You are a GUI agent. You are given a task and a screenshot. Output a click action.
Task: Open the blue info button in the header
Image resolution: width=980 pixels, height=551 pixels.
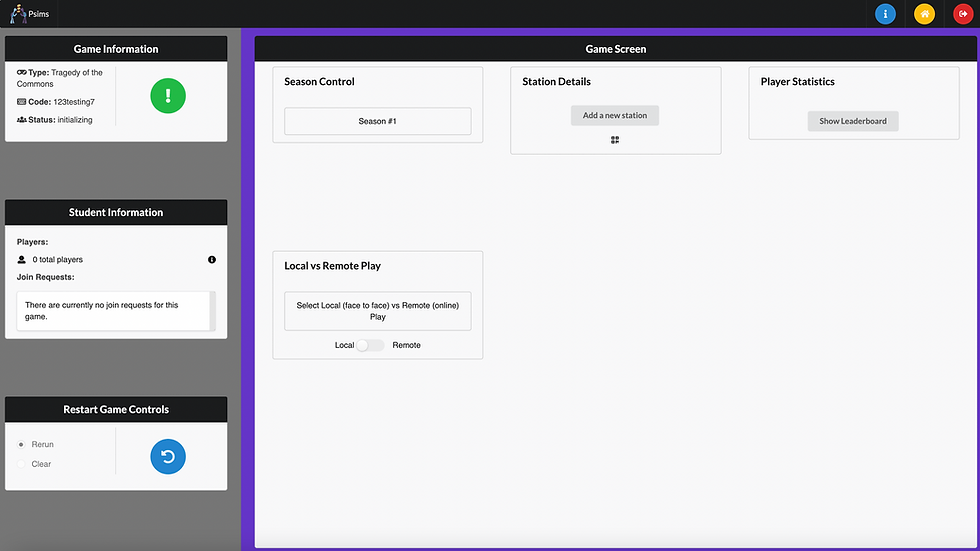885,14
